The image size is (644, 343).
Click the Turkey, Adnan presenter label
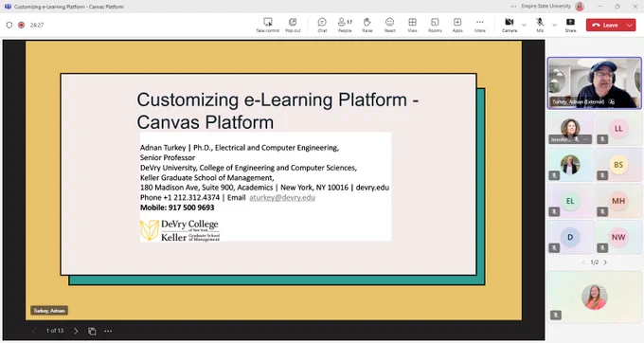coord(49,311)
